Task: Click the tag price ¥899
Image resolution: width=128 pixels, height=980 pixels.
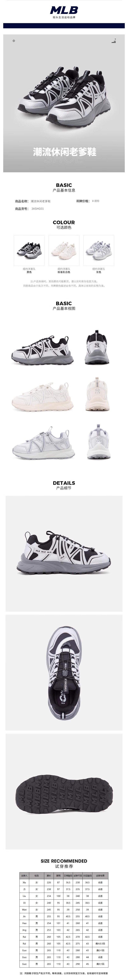Action: pos(96,201)
